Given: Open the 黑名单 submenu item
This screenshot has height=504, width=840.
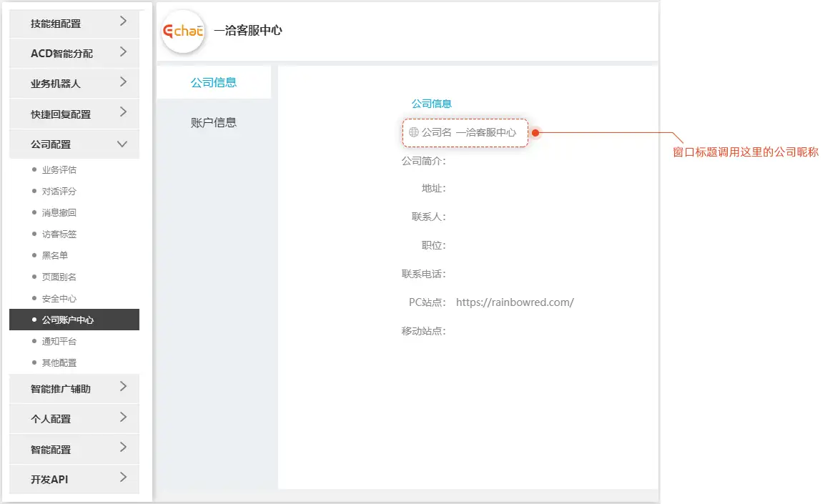Looking at the screenshot, I should point(54,255).
